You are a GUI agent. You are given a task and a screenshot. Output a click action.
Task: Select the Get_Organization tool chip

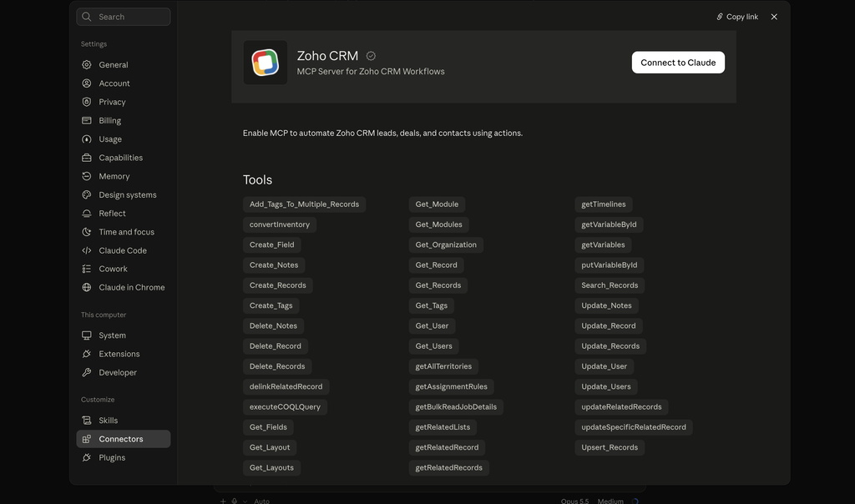coord(446,244)
